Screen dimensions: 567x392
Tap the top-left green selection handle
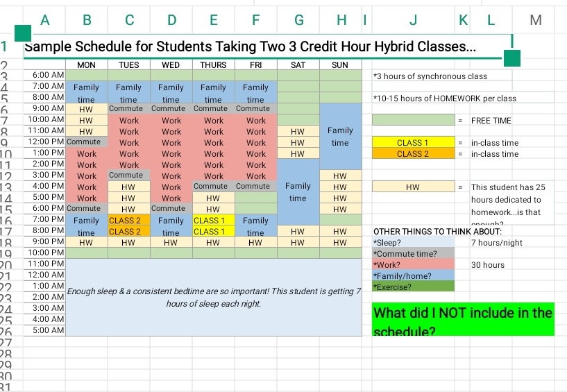pos(23,33)
